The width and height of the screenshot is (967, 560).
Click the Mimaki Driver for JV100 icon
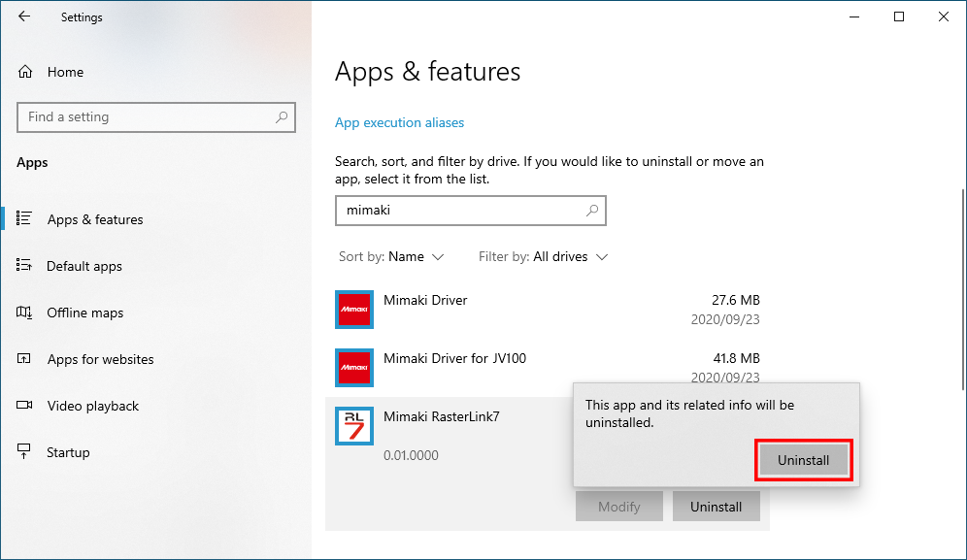pyautogui.click(x=354, y=368)
